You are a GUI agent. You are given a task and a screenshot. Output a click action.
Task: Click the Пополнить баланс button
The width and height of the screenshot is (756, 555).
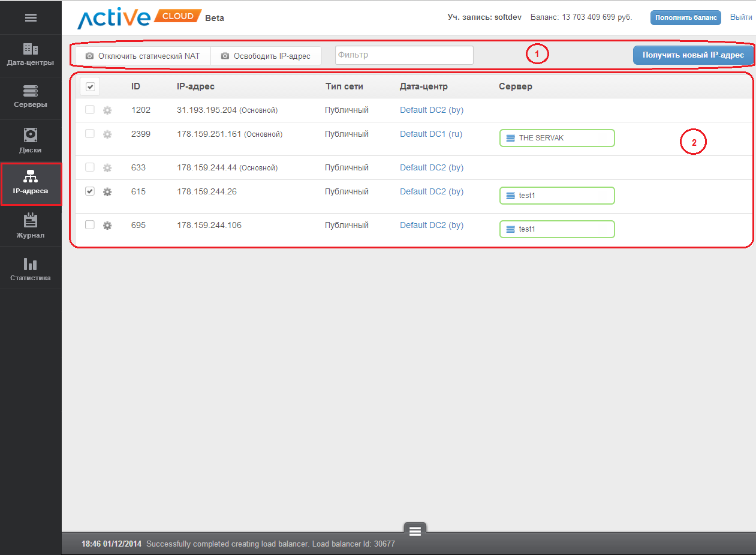point(685,17)
